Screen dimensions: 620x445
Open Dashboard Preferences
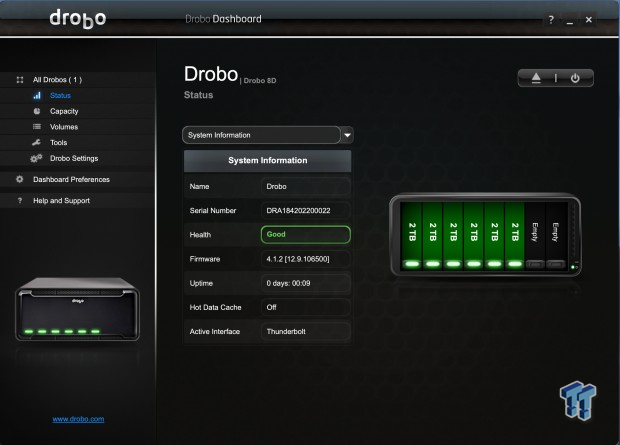(x=72, y=180)
